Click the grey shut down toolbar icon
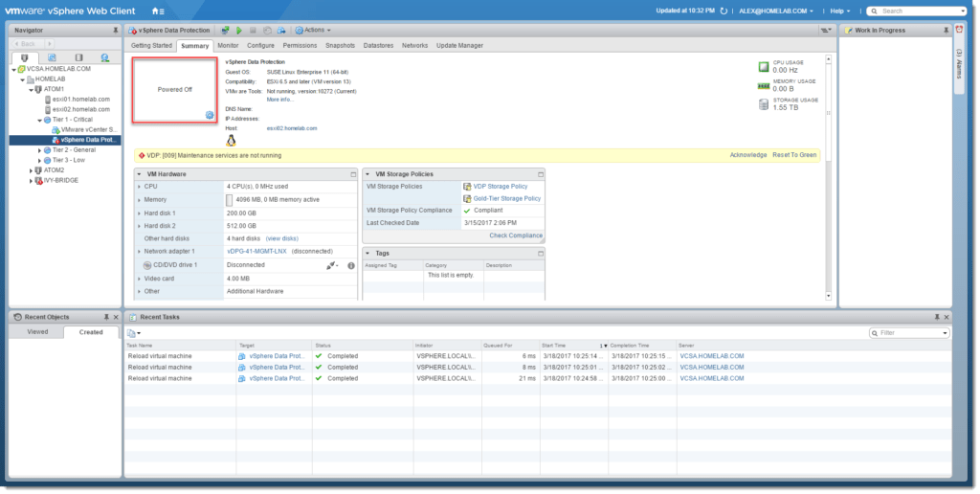This screenshot has height=494, width=980. [x=253, y=30]
